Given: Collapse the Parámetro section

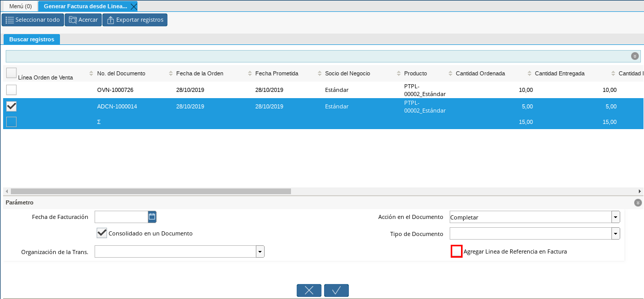Looking at the screenshot, I should pos(638,203).
